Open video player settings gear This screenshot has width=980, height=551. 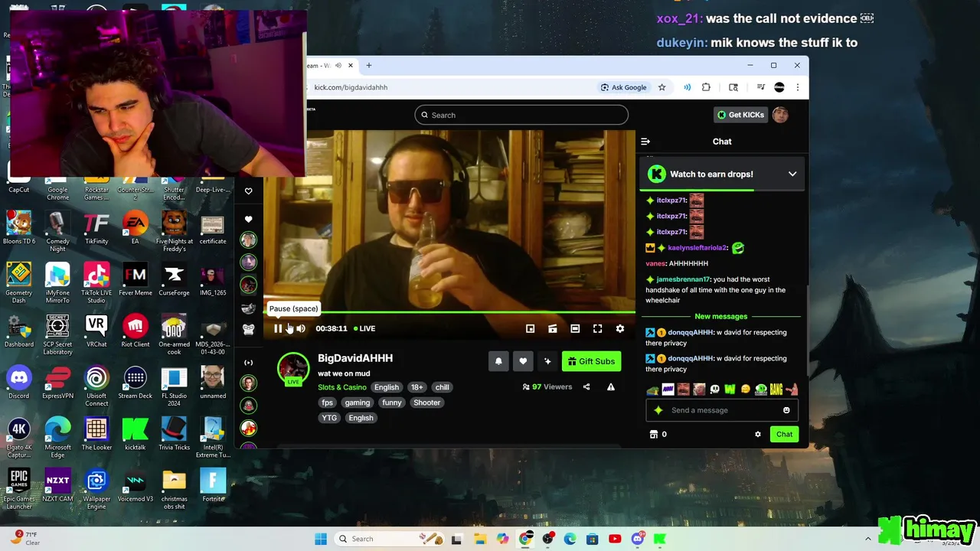pos(620,328)
